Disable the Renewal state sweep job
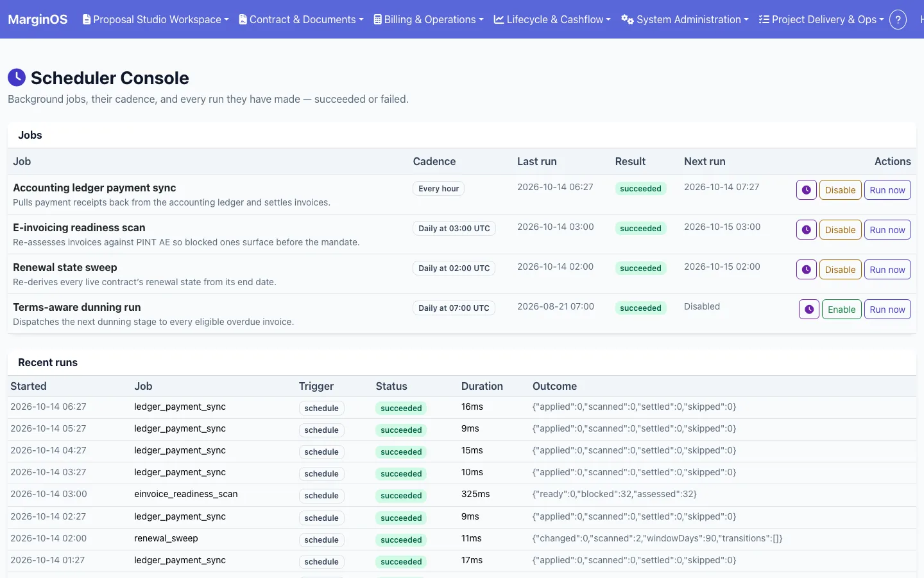The height and width of the screenshot is (578, 924). [x=840, y=270]
